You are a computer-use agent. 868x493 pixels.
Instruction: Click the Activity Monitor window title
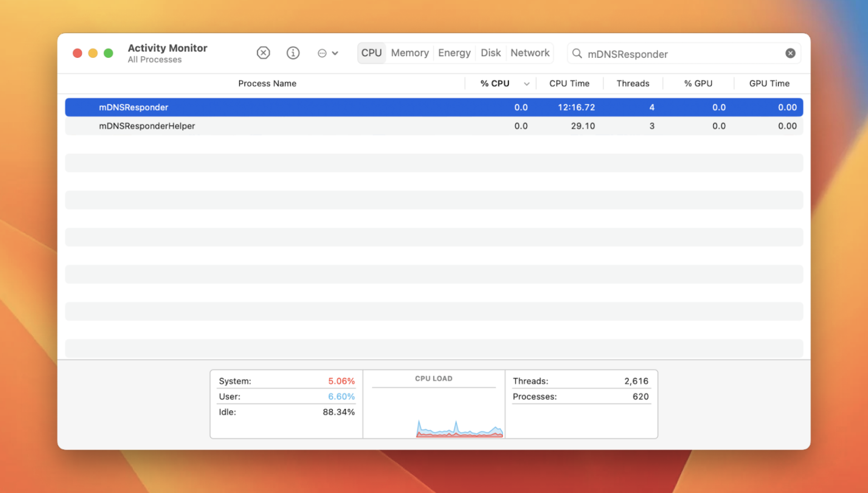click(x=167, y=48)
